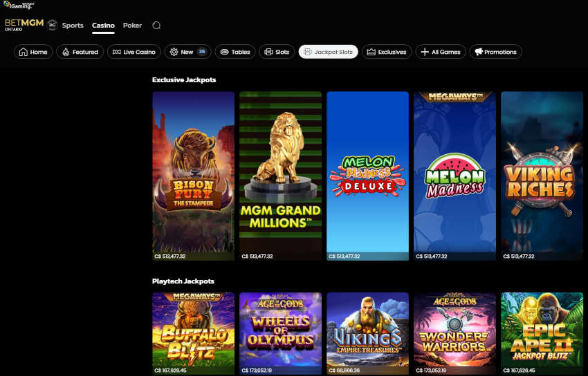Open the Exclusives category

[x=387, y=52]
